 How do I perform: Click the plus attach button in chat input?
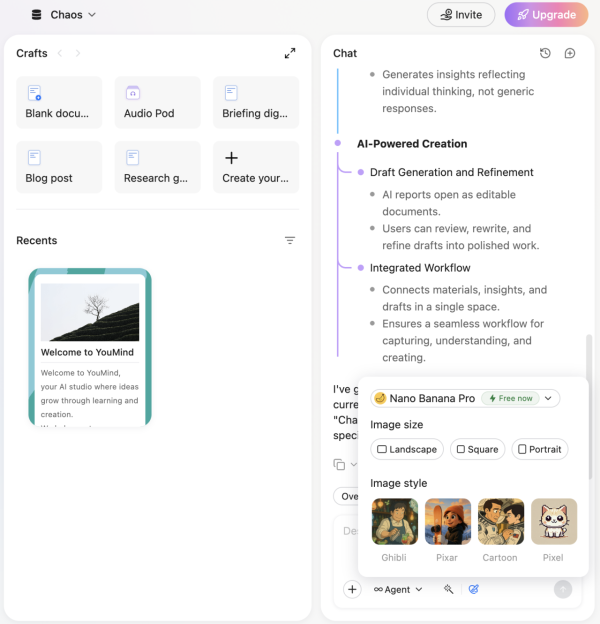point(352,589)
